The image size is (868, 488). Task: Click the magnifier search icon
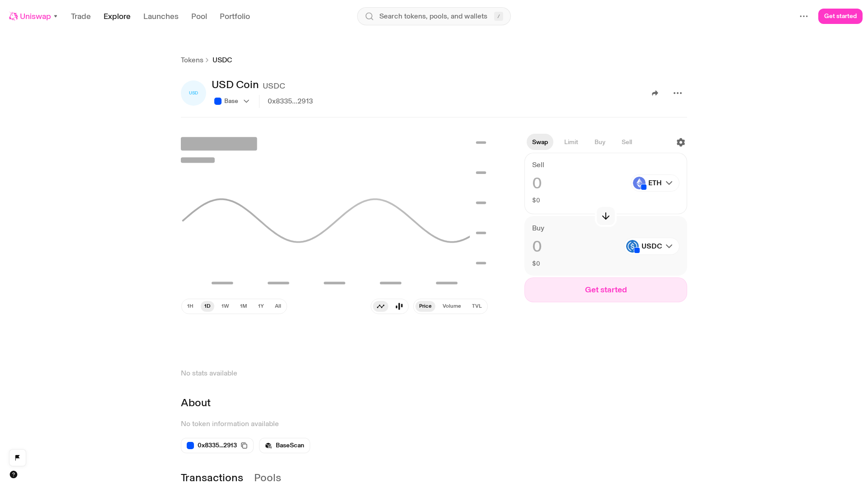click(x=369, y=16)
